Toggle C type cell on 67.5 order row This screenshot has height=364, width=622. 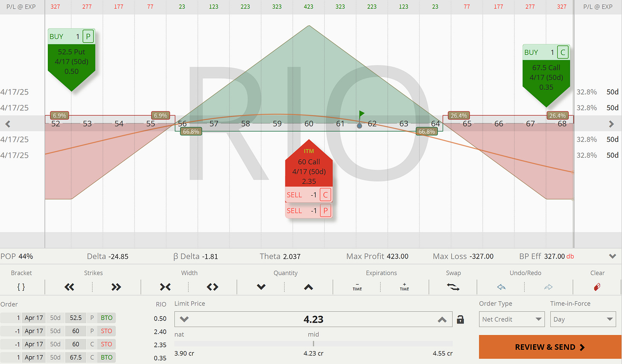[x=92, y=358]
